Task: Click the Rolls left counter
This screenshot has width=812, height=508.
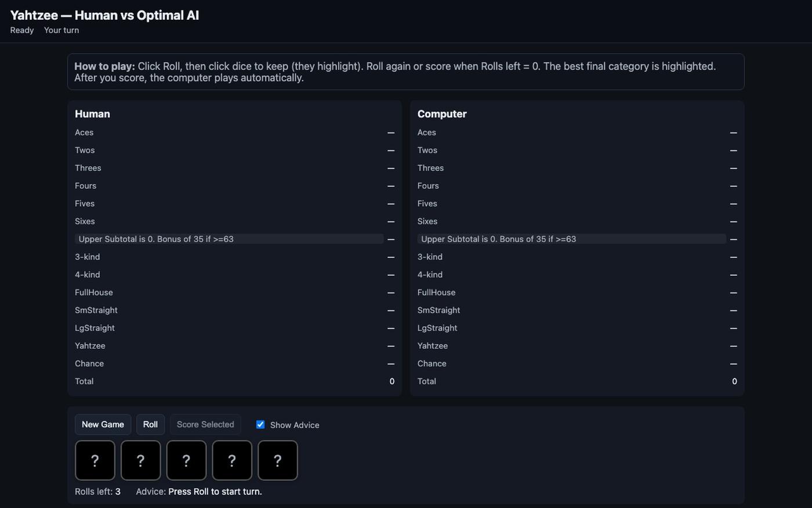Action: tap(97, 492)
